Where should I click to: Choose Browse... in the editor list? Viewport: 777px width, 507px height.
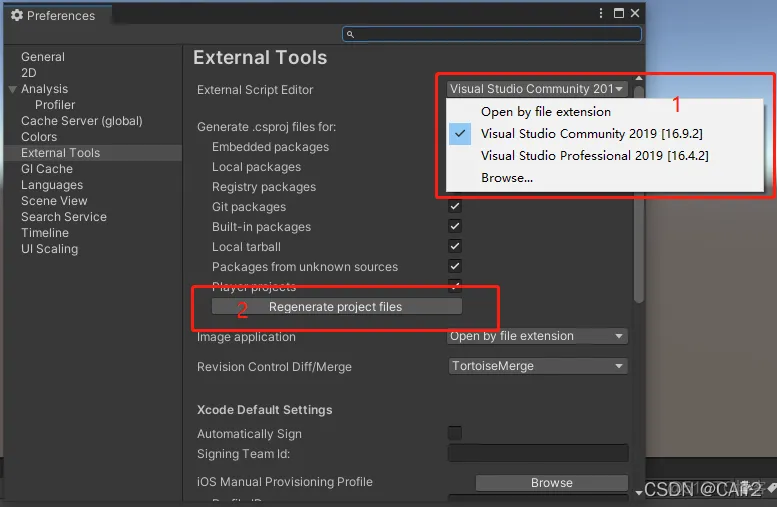click(x=507, y=178)
